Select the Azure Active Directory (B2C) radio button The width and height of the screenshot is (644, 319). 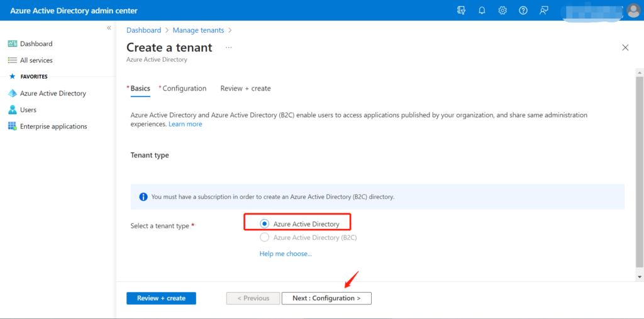(x=265, y=237)
